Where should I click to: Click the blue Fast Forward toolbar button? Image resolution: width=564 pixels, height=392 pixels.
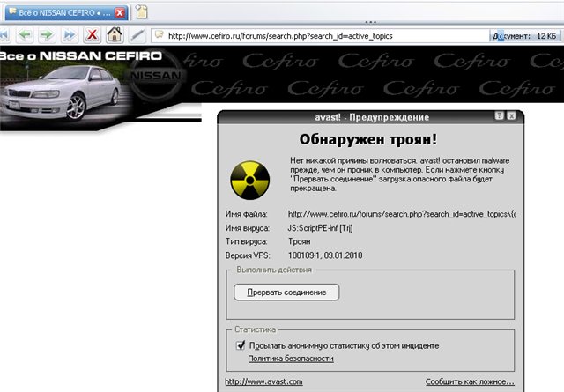click(x=69, y=35)
